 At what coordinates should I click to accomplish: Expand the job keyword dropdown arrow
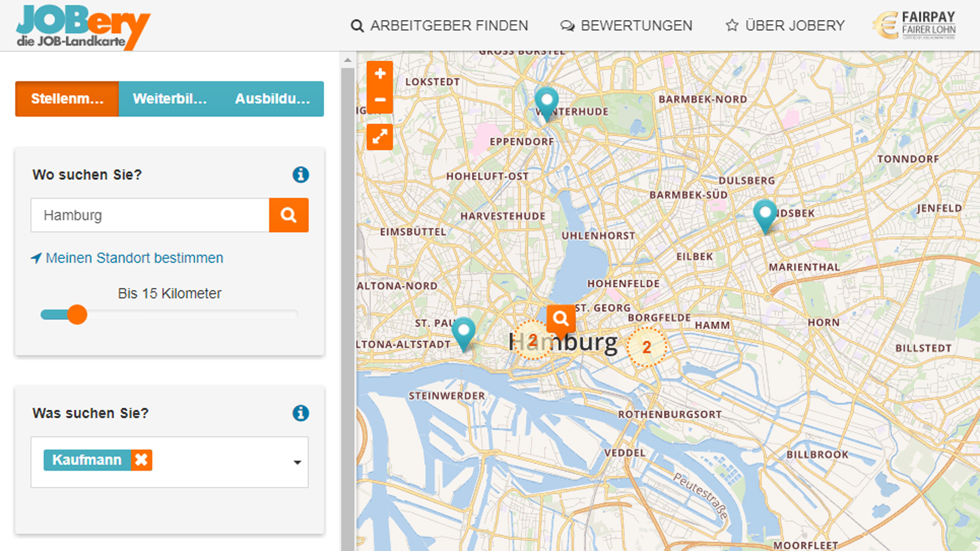(297, 462)
